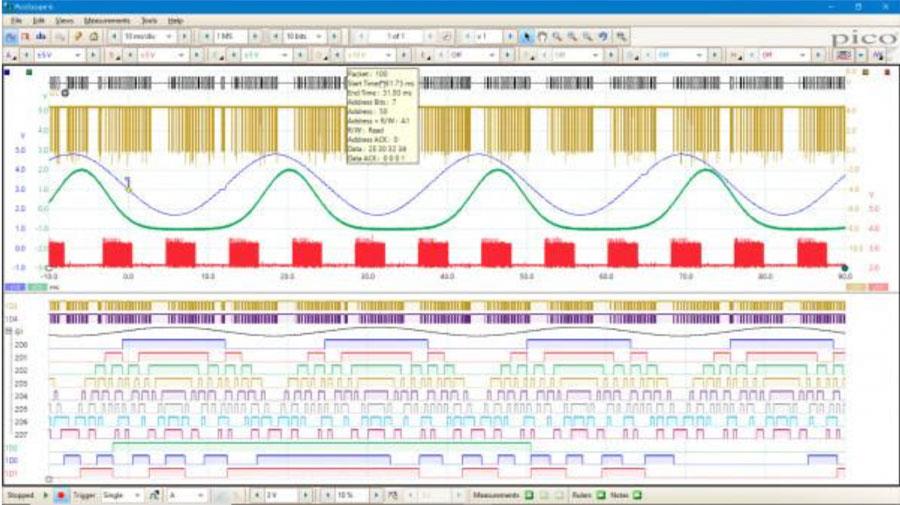Click the zoom-in magnifier tool

pos(559,36)
